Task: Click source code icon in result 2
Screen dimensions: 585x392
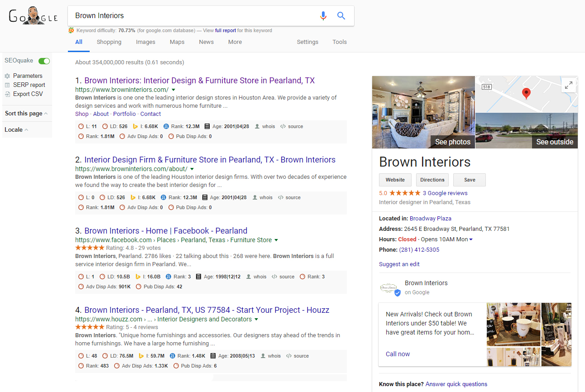Action: click(281, 198)
